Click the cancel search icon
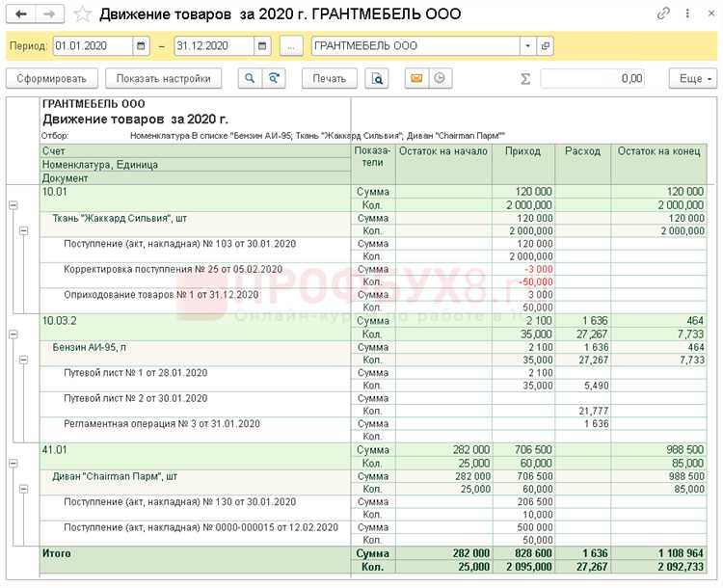 pos(274,78)
